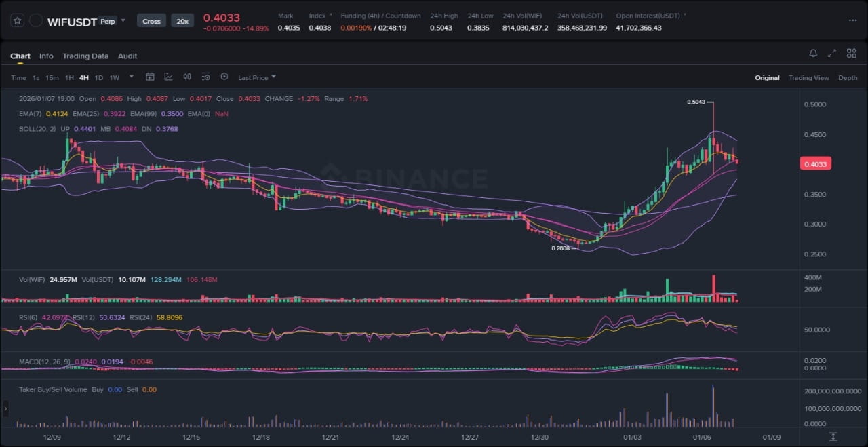Open the price alert bell icon
The image size is (868, 447).
click(x=813, y=54)
